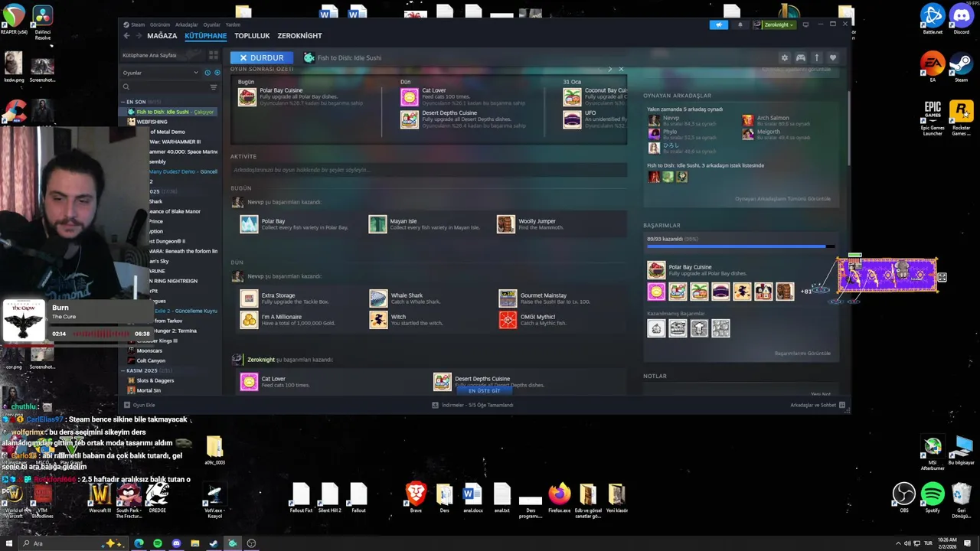Image resolution: width=980 pixels, height=551 pixels.
Task: Go to next post-game summary page arrow
Action: click(610, 69)
